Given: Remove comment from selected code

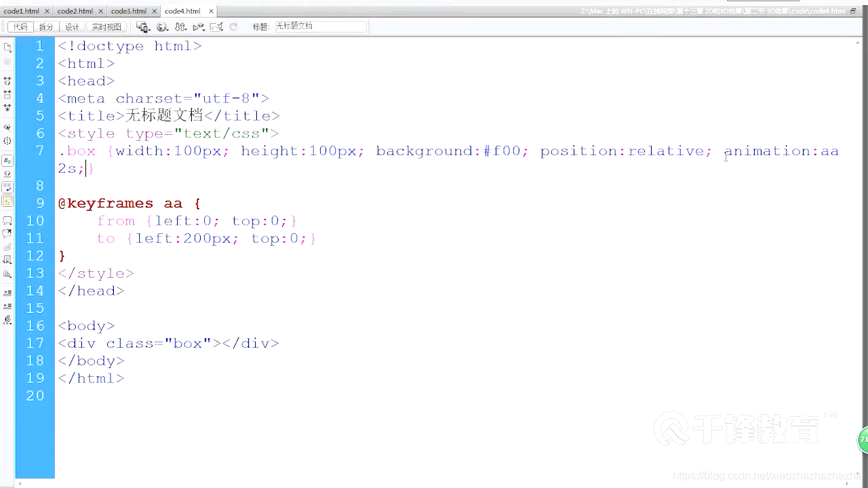Looking at the screenshot, I should (7, 233).
